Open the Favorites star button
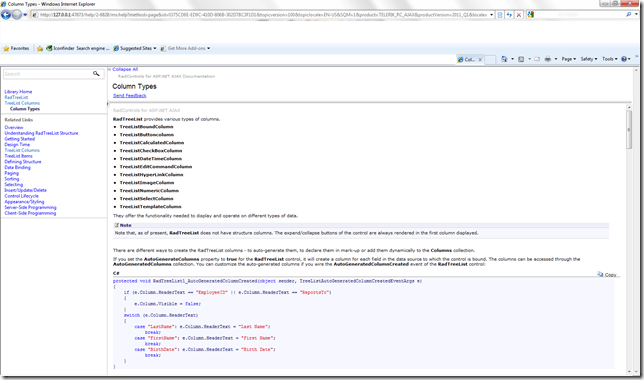This screenshot has height=380, width=644. click(x=16, y=48)
